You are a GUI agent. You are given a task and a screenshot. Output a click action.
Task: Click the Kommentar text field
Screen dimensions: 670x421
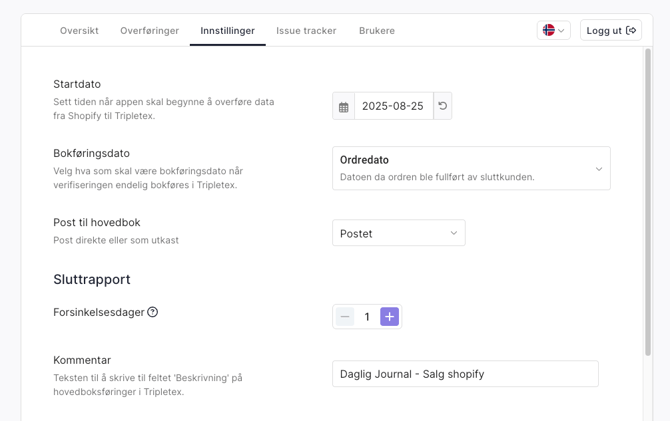click(x=465, y=374)
